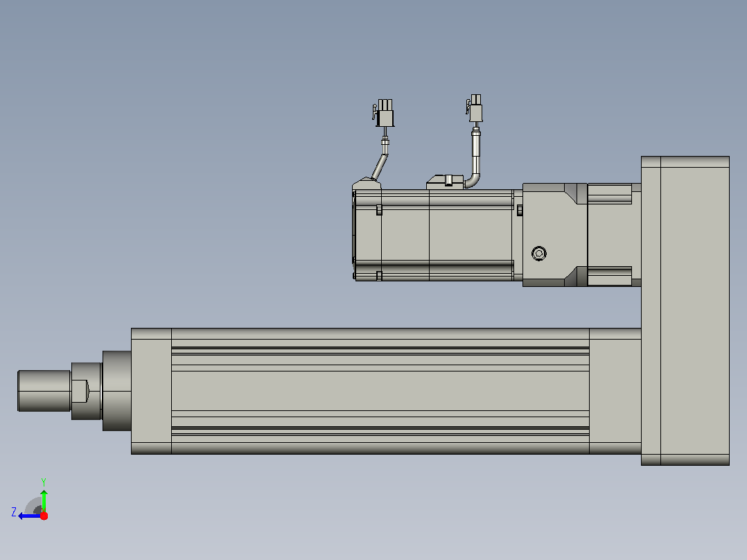Select the tall belt housing at the right end
Image resolution: width=747 pixels, height=560 pixels.
point(685,310)
